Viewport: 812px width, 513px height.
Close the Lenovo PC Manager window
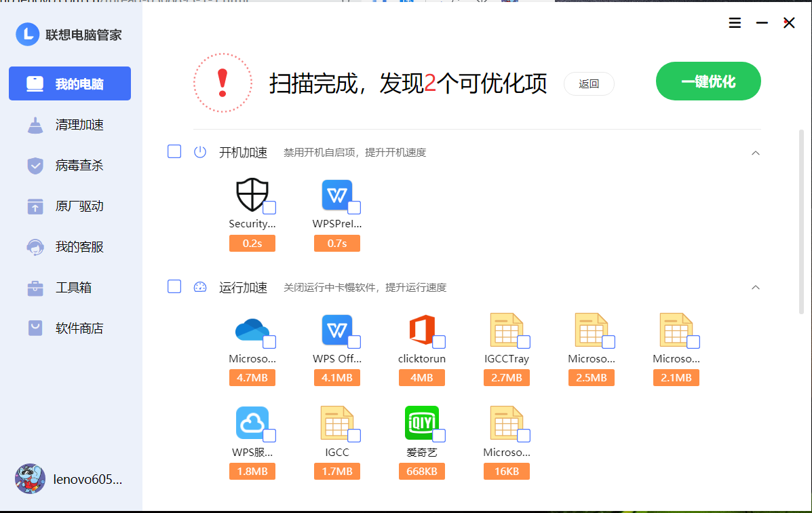[x=789, y=23]
